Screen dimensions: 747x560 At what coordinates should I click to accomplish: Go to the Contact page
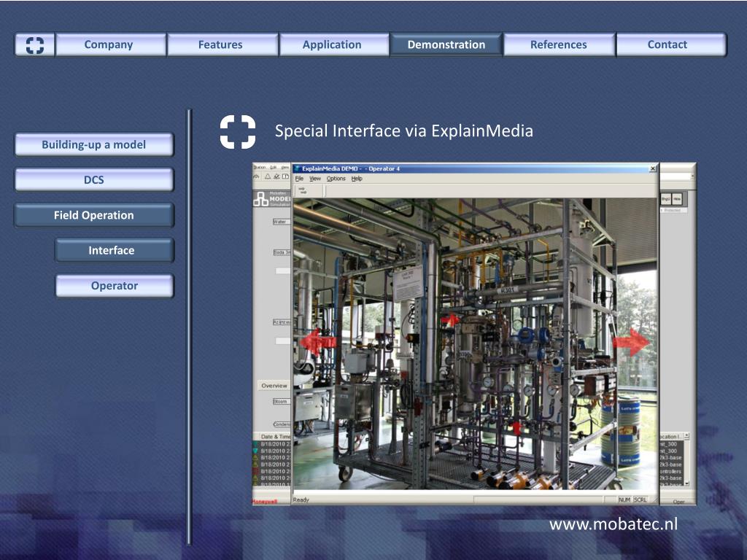click(x=671, y=44)
